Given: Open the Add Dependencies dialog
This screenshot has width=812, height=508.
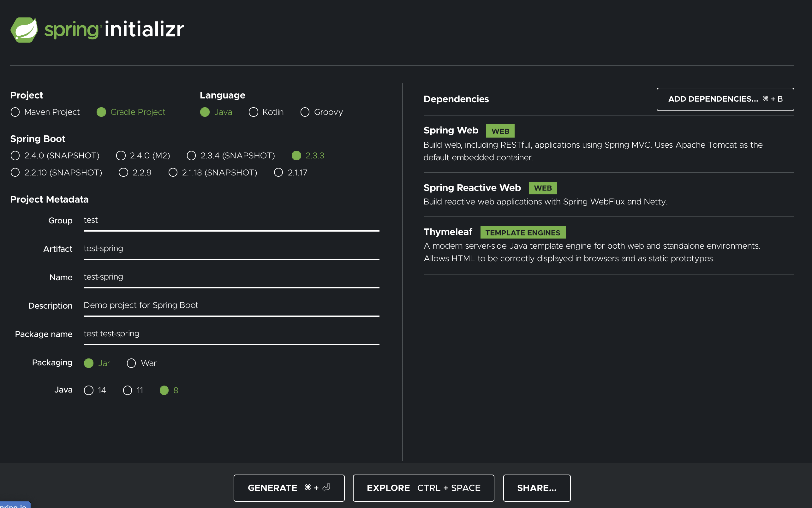Looking at the screenshot, I should (725, 99).
